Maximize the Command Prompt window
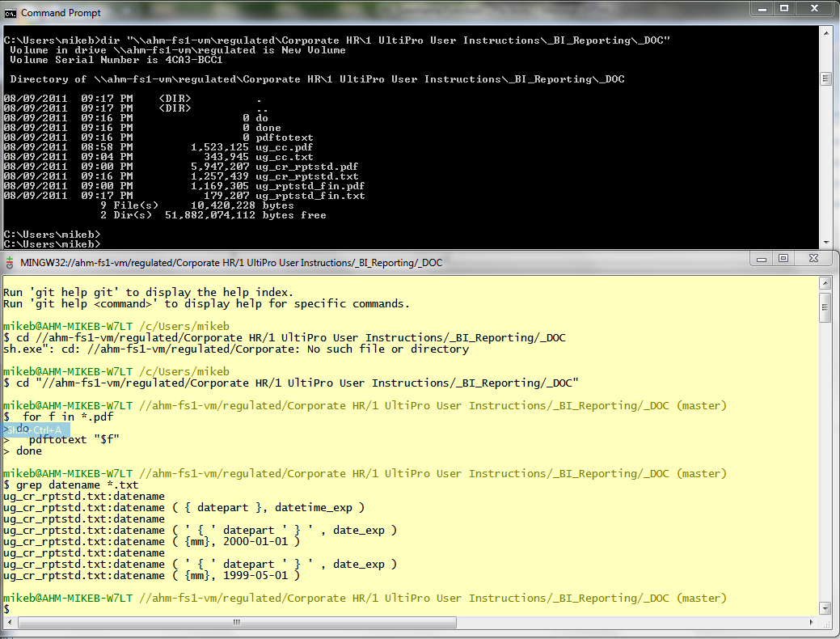Screen dimensions: 840x639 click(784, 8)
